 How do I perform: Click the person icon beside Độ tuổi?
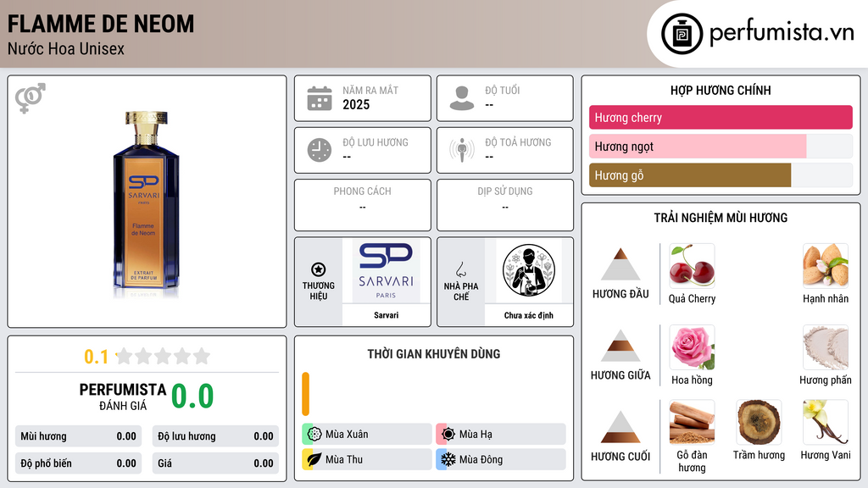pos(462,98)
